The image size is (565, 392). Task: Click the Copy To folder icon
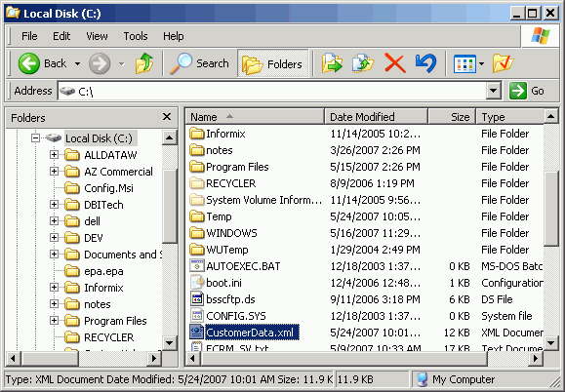(363, 63)
